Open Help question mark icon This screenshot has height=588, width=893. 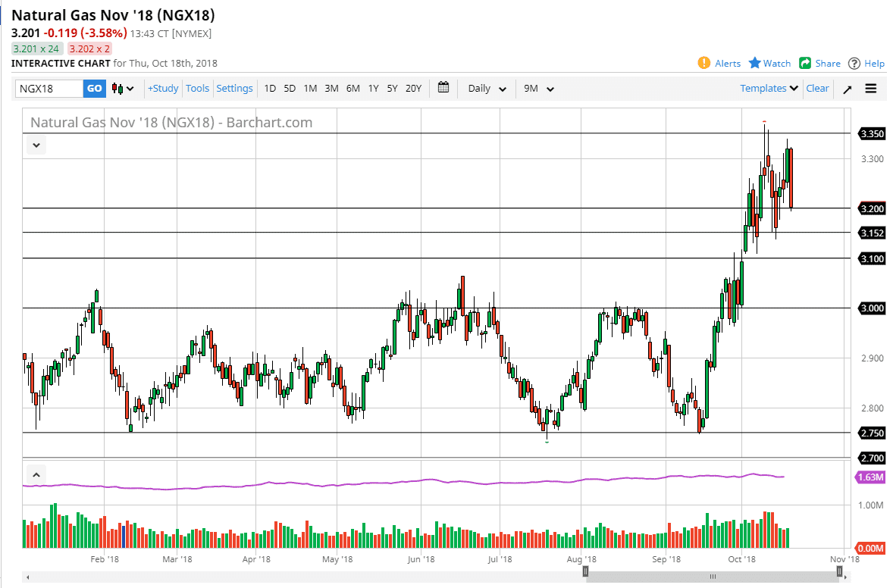click(x=854, y=63)
